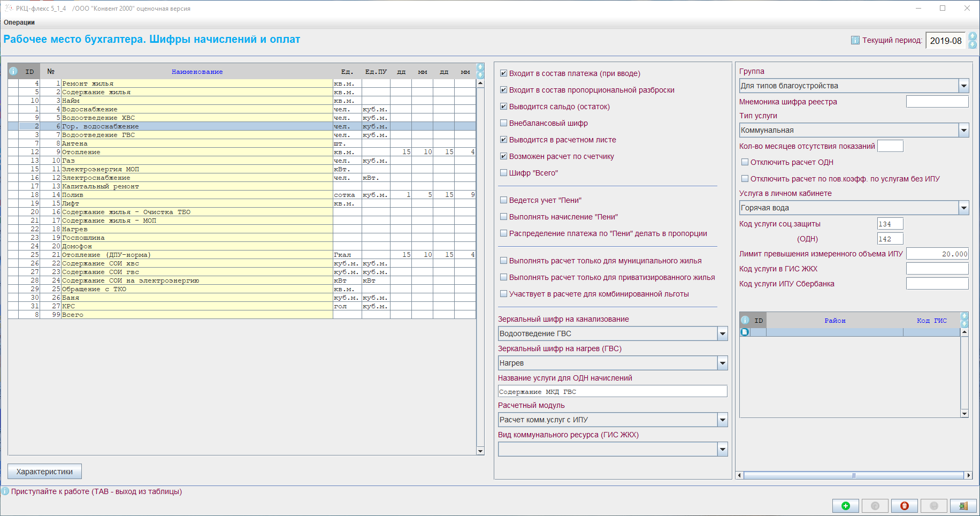Click the Наименование column header
Viewport: 980px width, 516px height.
coord(197,72)
